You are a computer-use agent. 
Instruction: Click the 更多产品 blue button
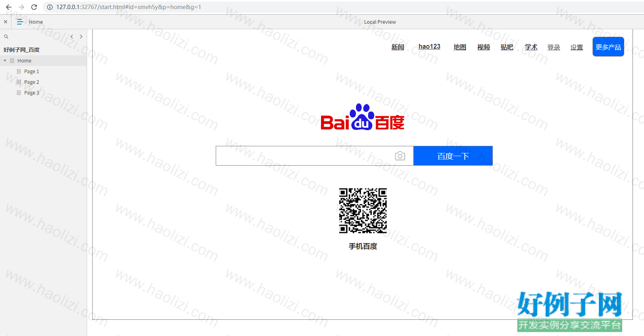click(608, 47)
